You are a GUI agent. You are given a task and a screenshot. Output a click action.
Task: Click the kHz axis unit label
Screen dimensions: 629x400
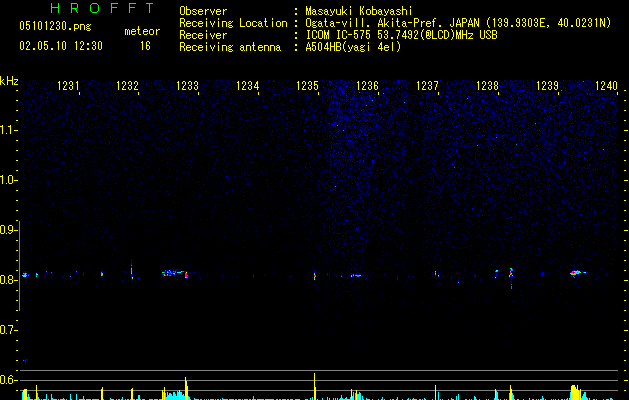9,81
